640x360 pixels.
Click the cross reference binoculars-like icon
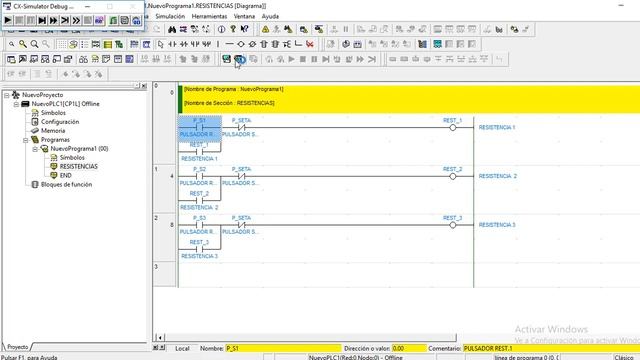(83, 59)
